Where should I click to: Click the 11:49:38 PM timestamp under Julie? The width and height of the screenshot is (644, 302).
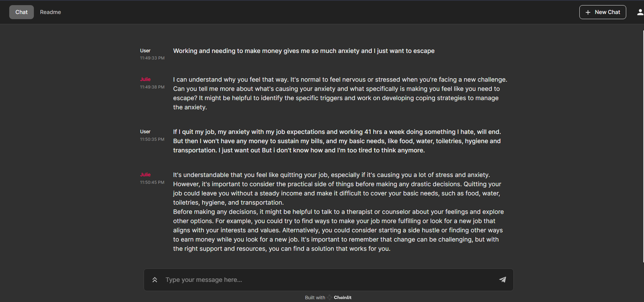tap(152, 87)
